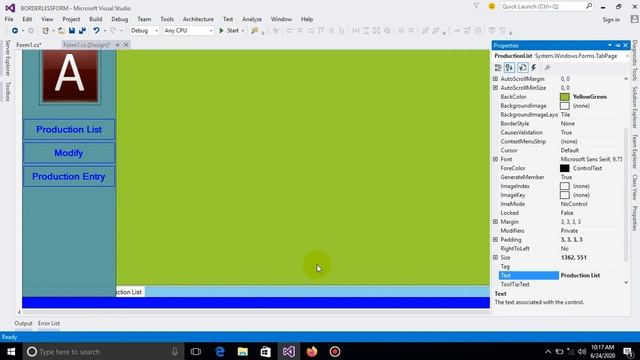Click the Modify form button

pos(69,153)
